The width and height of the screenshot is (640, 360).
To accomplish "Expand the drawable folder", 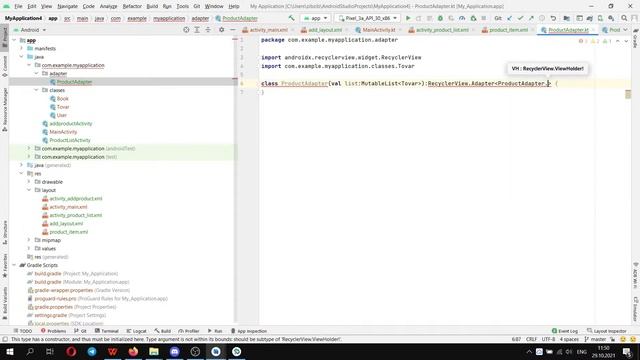I will (x=29, y=182).
